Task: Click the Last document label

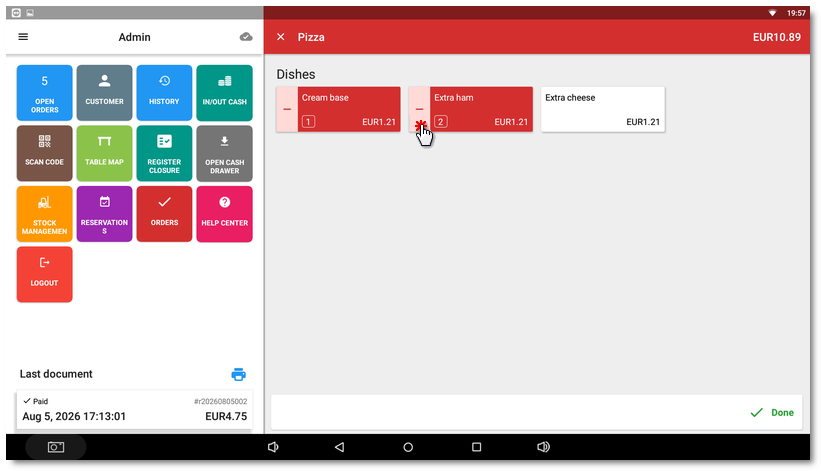Action: tap(56, 374)
